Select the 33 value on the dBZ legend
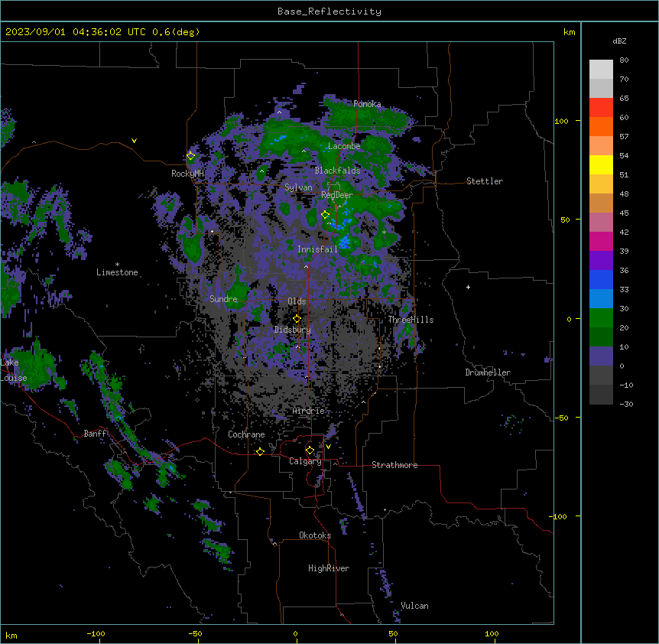 624,290
